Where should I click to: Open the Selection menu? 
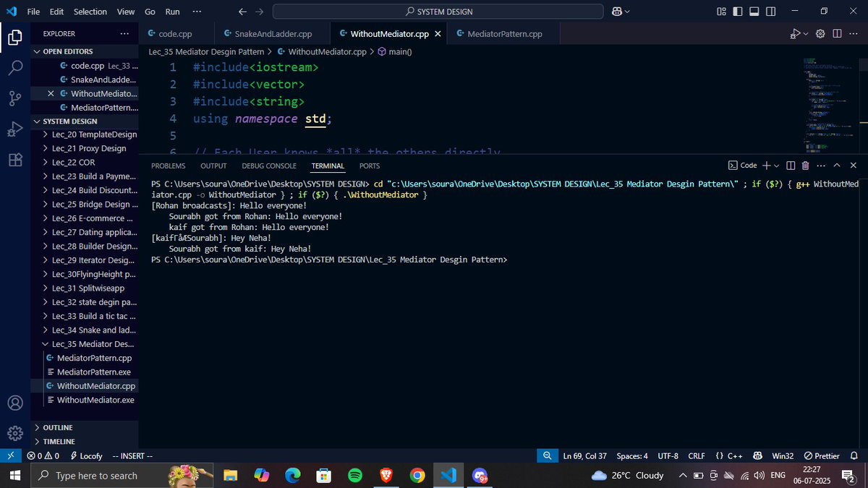pyautogui.click(x=90, y=12)
